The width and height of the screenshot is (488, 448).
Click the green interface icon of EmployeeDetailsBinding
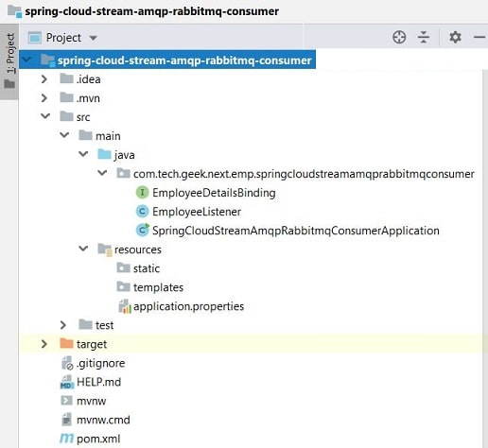click(142, 192)
